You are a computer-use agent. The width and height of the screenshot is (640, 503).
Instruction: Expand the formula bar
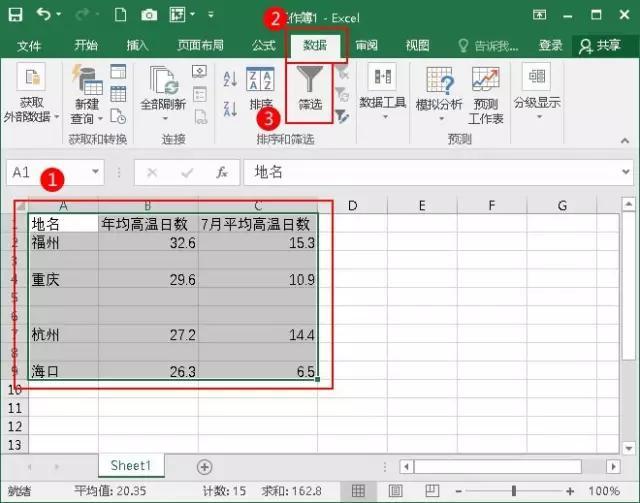click(x=626, y=172)
